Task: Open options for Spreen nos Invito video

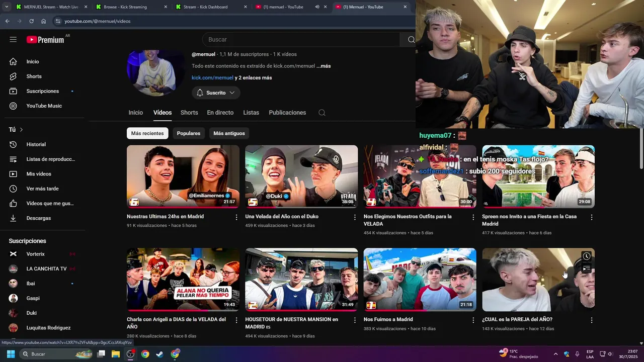Action: (x=592, y=217)
